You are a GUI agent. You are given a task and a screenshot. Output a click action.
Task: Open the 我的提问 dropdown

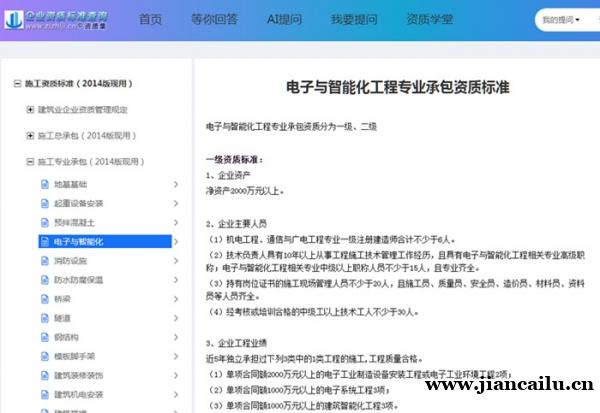pyautogui.click(x=561, y=20)
